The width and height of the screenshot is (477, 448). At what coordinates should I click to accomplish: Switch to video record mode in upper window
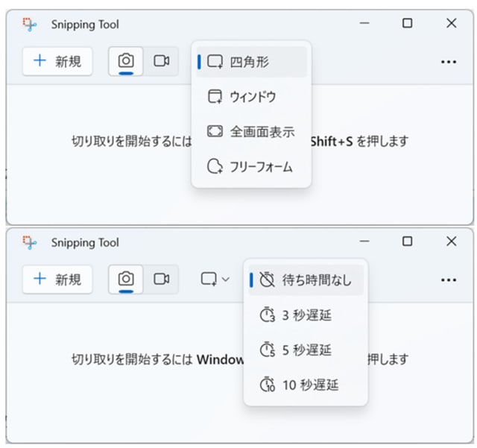coord(161,61)
